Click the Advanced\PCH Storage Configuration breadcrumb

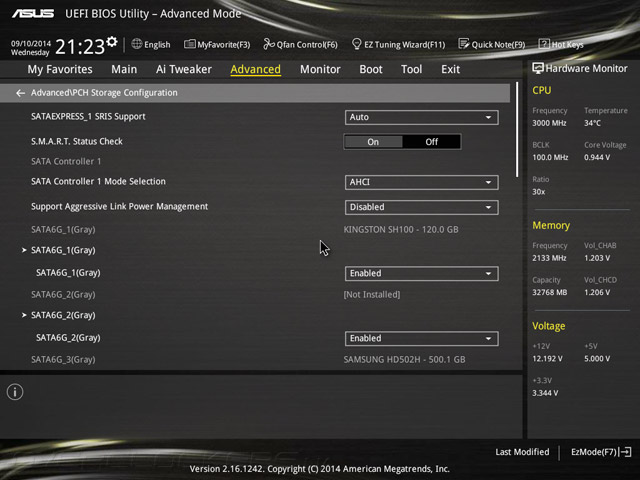[104, 93]
